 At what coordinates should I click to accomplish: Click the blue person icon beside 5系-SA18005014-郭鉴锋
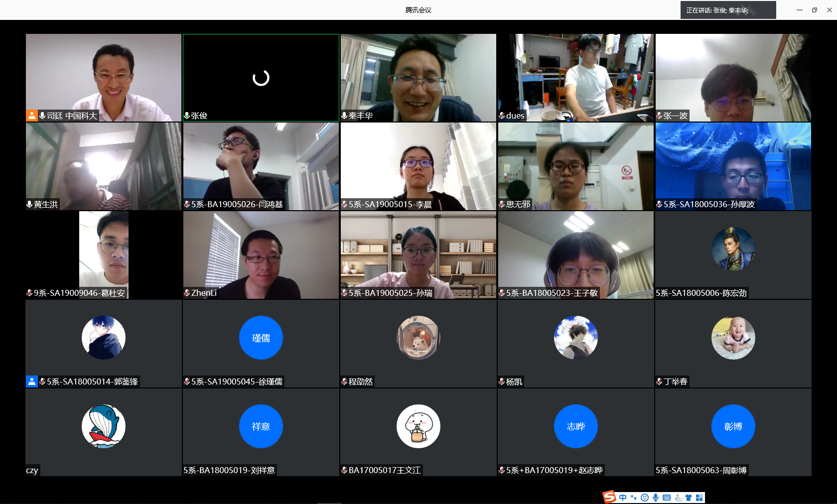(x=32, y=381)
